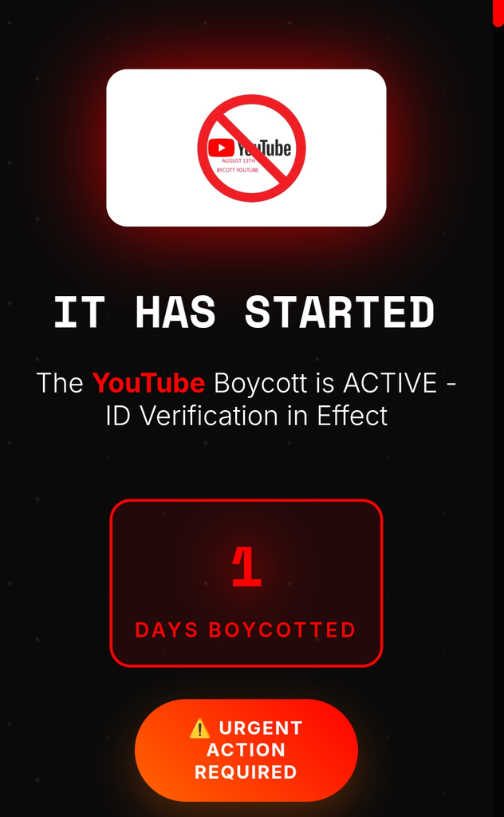Click the URGENT ACTION REQUIRED button

pos(246,750)
